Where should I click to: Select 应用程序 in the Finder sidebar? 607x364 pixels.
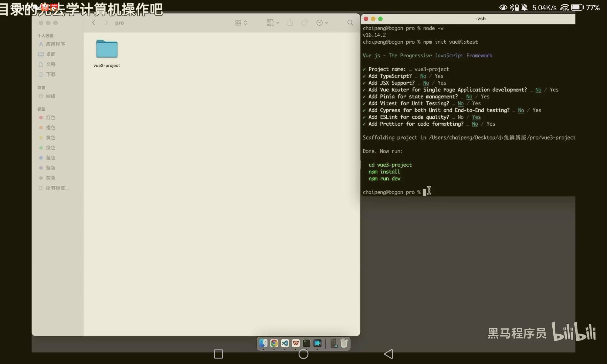55,44
